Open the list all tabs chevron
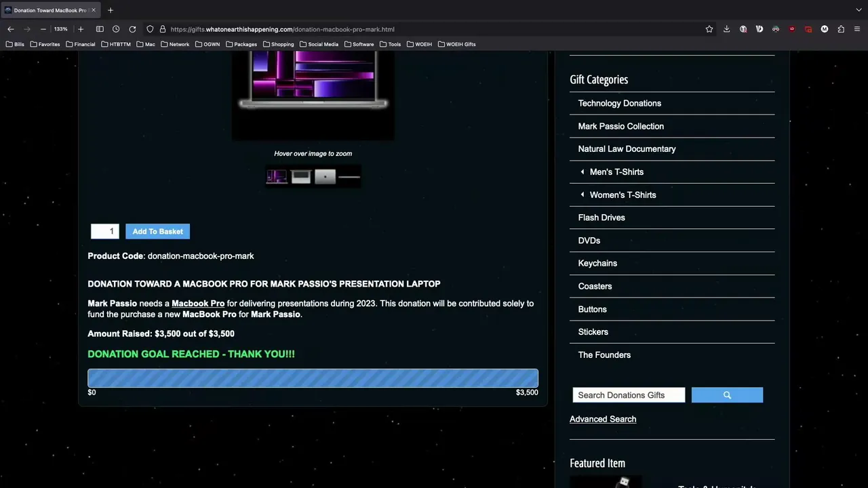Image resolution: width=868 pixels, height=488 pixels. 859,10
